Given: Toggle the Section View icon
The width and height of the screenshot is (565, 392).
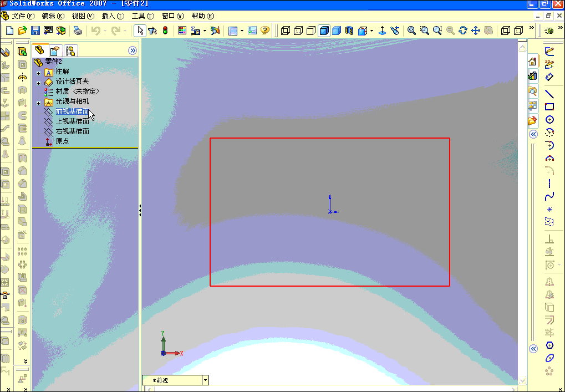Looking at the screenshot, I should pyautogui.click(x=349, y=30).
